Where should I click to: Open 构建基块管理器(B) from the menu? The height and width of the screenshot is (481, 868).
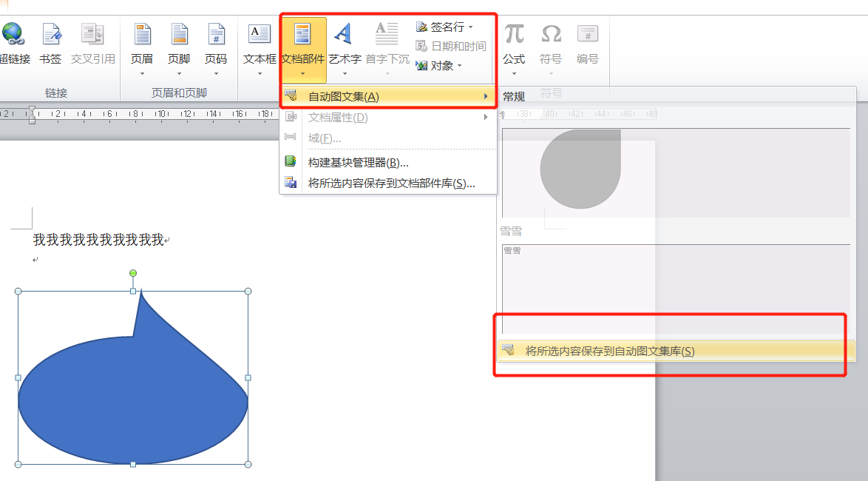point(358,163)
